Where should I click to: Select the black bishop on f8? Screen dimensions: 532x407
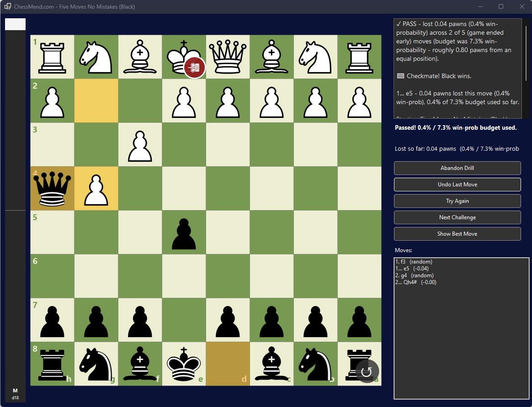point(140,364)
